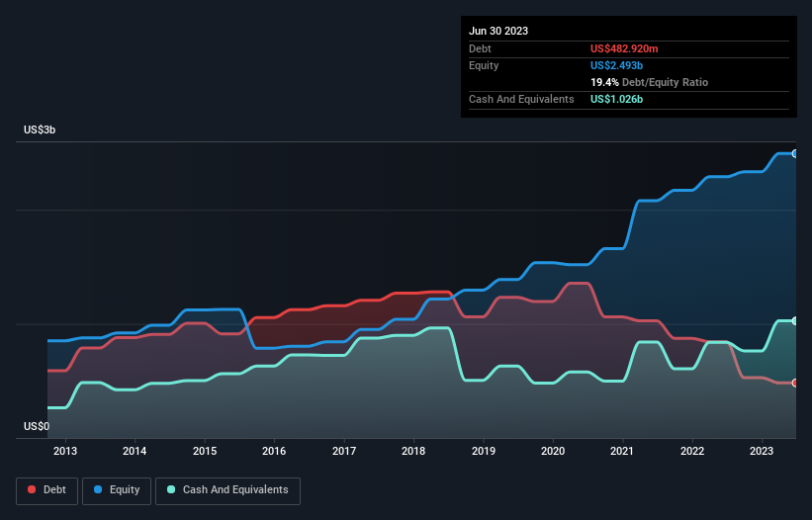Click the 19.4% Debt/Equity Ratio text
This screenshot has height=520, width=812.
click(649, 82)
